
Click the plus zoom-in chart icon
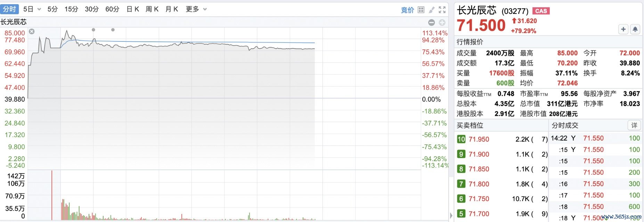(442, 23)
